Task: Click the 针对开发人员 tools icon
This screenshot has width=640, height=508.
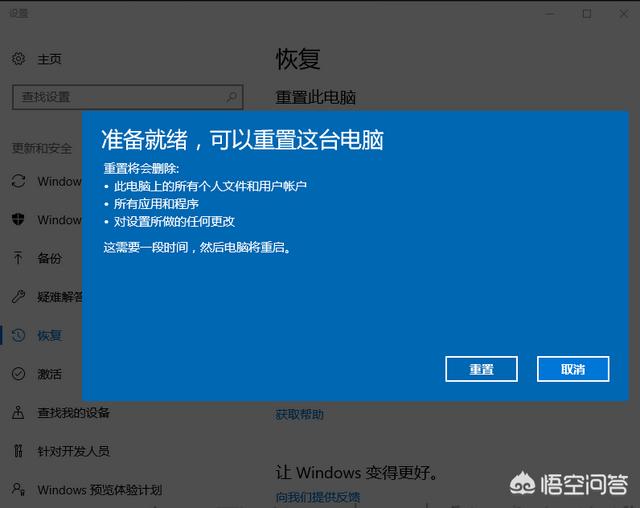Action: [18, 451]
